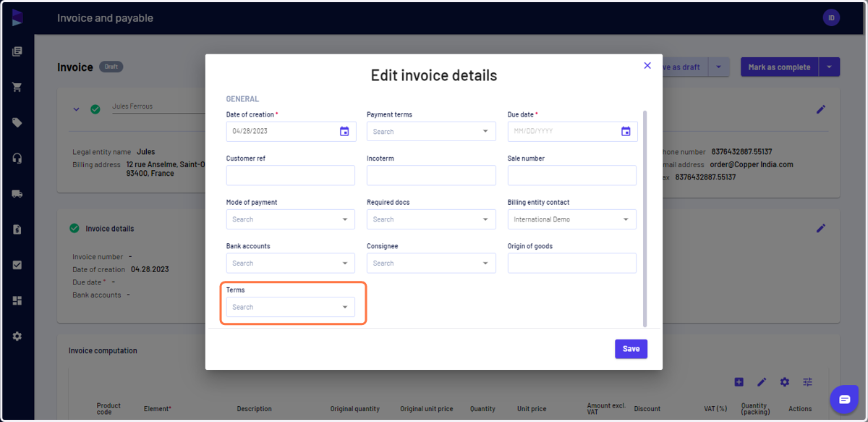868x422 pixels.
Task: Open the Payment terms dropdown
Action: coord(431,131)
